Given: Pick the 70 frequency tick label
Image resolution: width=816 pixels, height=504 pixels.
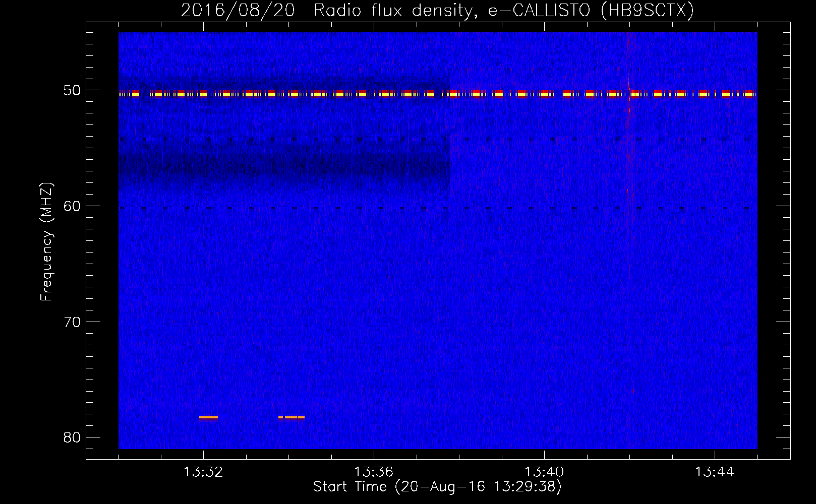Looking at the screenshot, I should (72, 322).
